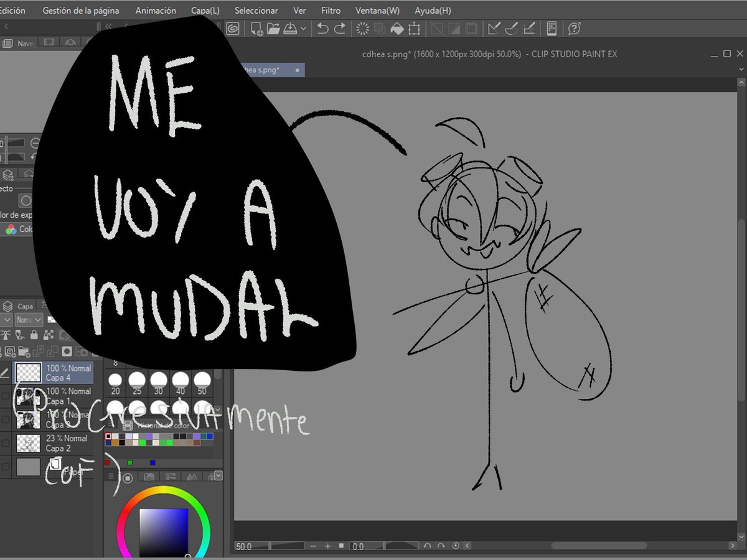747x560 pixels.
Task: Open the Clip Studio launcher icon
Action: click(x=233, y=29)
